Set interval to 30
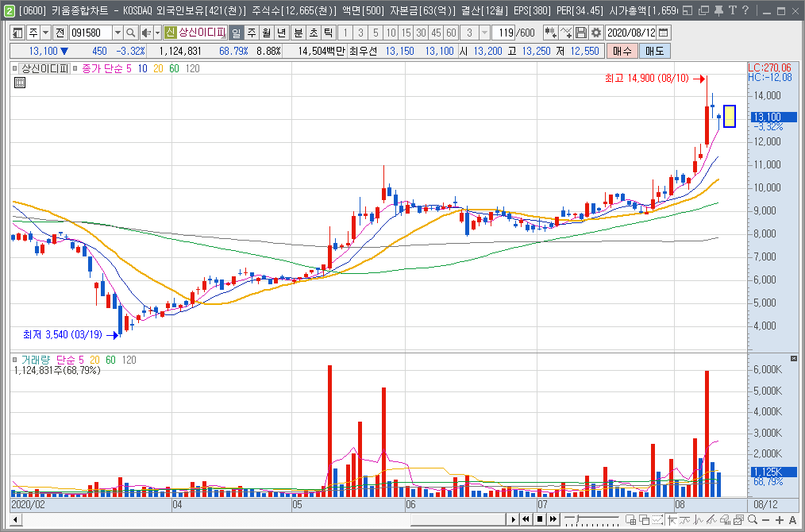The height and width of the screenshot is (532, 805). (x=421, y=33)
